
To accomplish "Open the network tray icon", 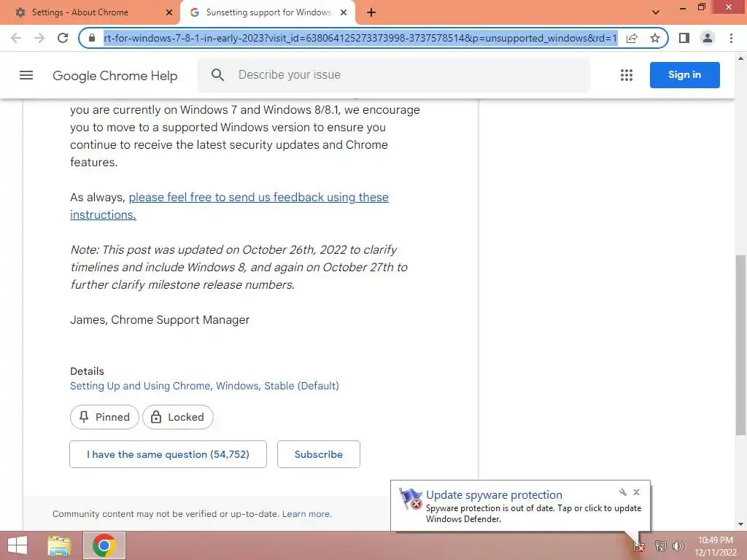I will pyautogui.click(x=660, y=546).
